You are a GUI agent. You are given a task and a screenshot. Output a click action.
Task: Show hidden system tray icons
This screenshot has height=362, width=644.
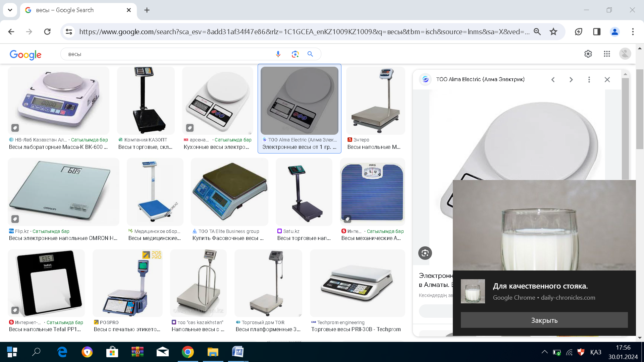544,352
